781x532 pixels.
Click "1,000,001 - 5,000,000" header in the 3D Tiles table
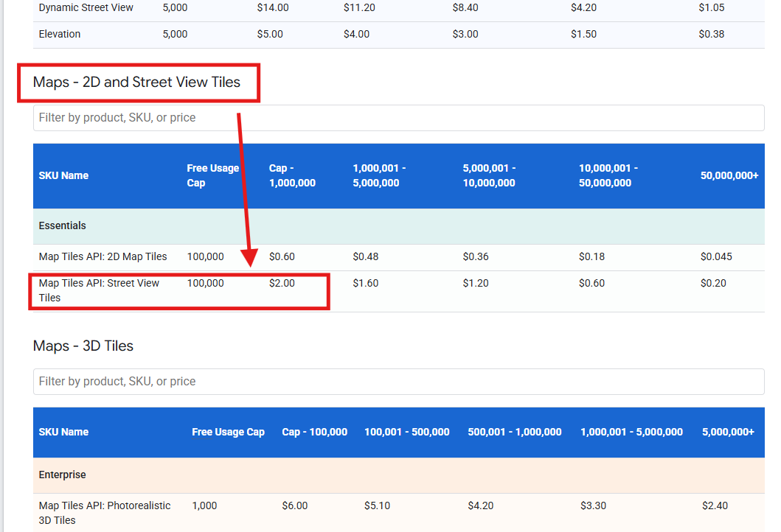[x=631, y=432]
